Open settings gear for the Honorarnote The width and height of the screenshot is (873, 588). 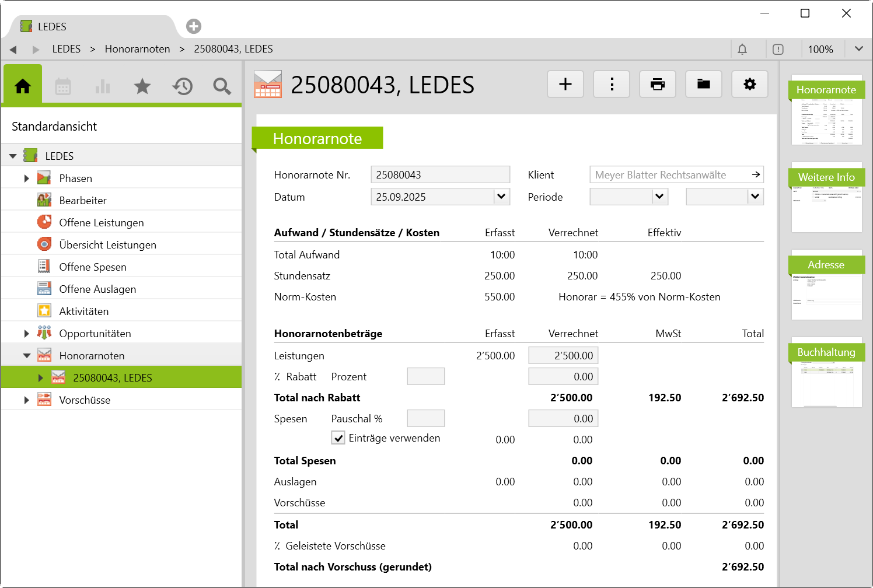pos(749,85)
